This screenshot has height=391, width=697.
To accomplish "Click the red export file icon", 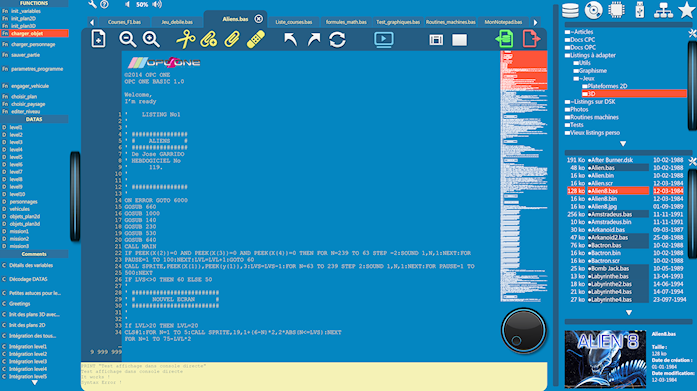I will pos(531,39).
